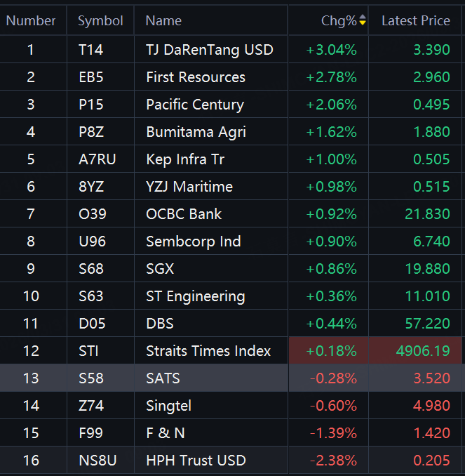The width and height of the screenshot is (465, 476).
Task: Click the +2.06% change value
Action: [x=331, y=105]
